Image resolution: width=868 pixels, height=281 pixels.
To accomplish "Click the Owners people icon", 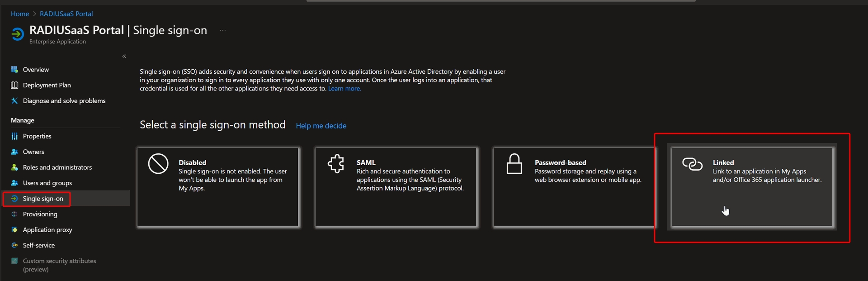I will [x=14, y=152].
